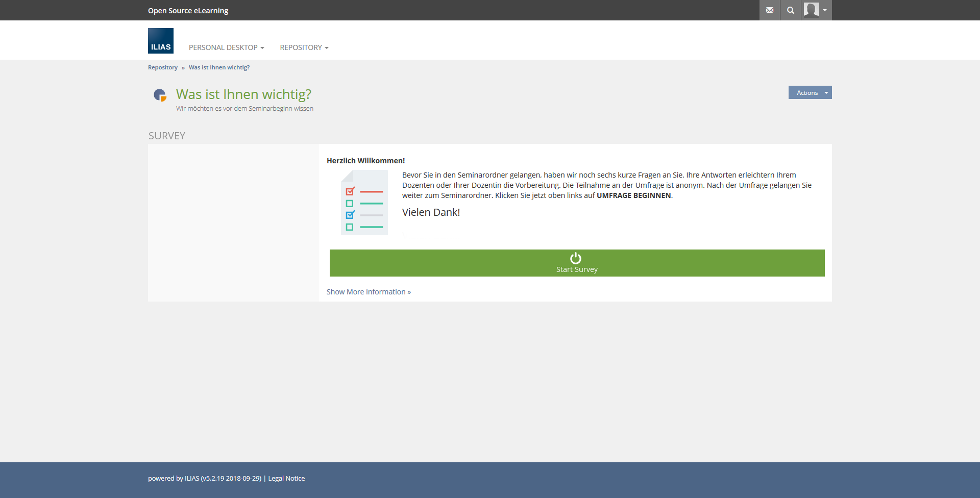Open the mail envelope icon

coord(770,10)
